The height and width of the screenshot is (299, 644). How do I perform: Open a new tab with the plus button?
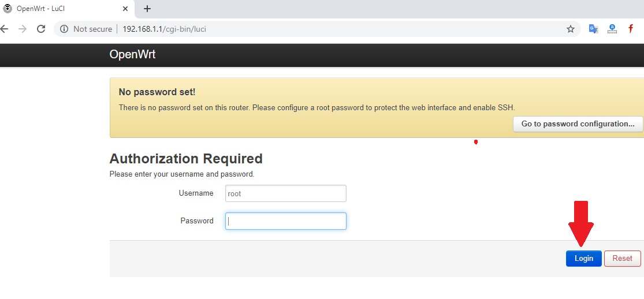coord(147,9)
